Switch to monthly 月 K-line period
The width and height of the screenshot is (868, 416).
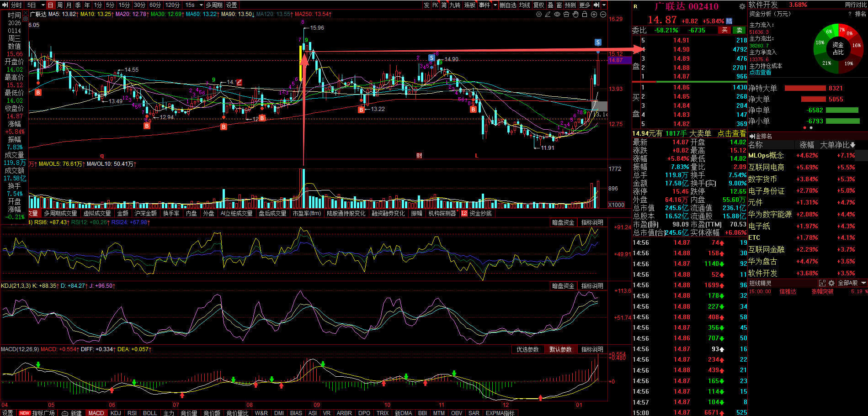coord(69,5)
